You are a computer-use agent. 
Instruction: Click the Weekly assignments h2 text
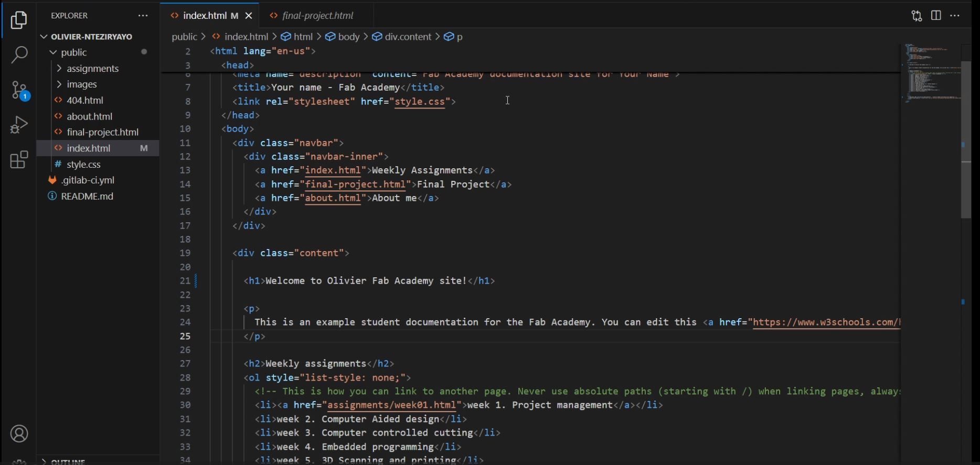[x=316, y=364]
